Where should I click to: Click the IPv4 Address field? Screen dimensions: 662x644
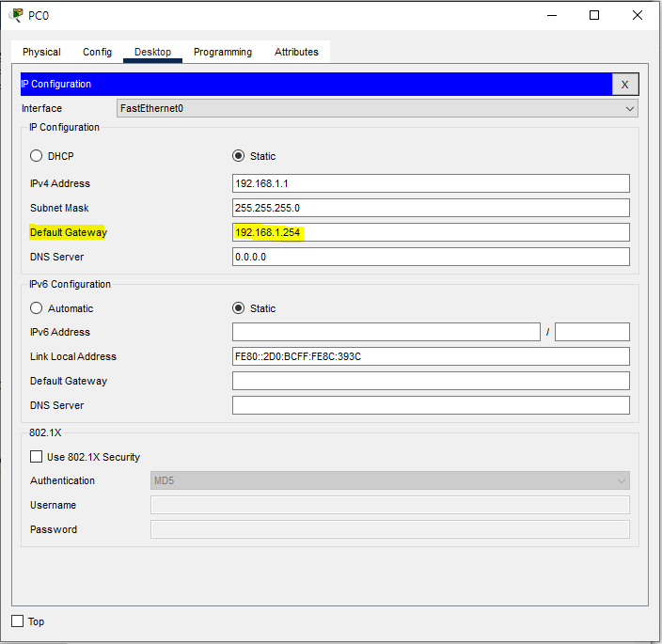tap(431, 183)
